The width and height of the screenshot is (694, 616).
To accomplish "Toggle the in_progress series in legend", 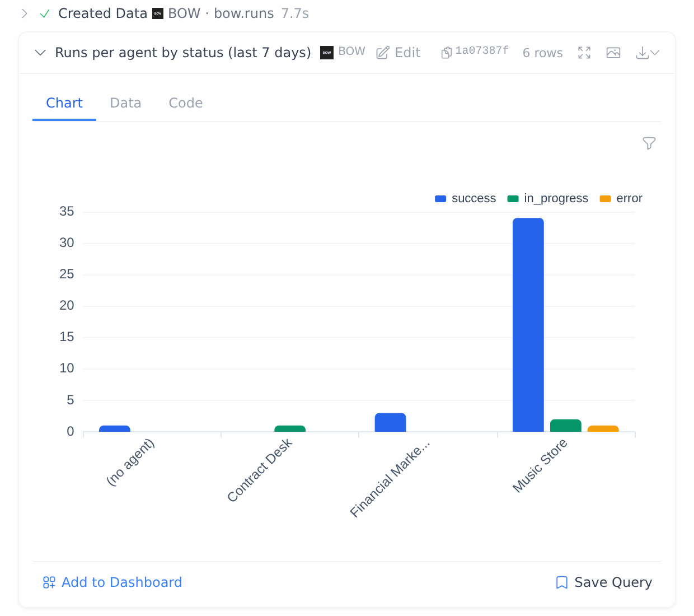I will [x=548, y=198].
